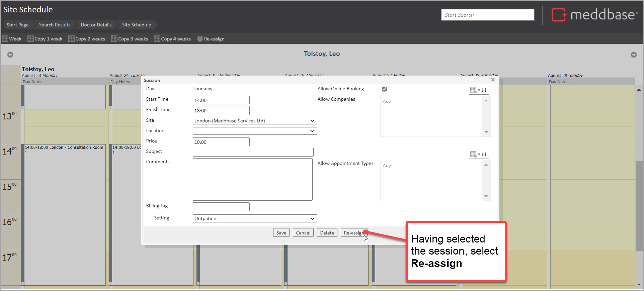Viewport: 644px width, 291px height.
Task: Go to previous week with left arrow
Action: 10,55
